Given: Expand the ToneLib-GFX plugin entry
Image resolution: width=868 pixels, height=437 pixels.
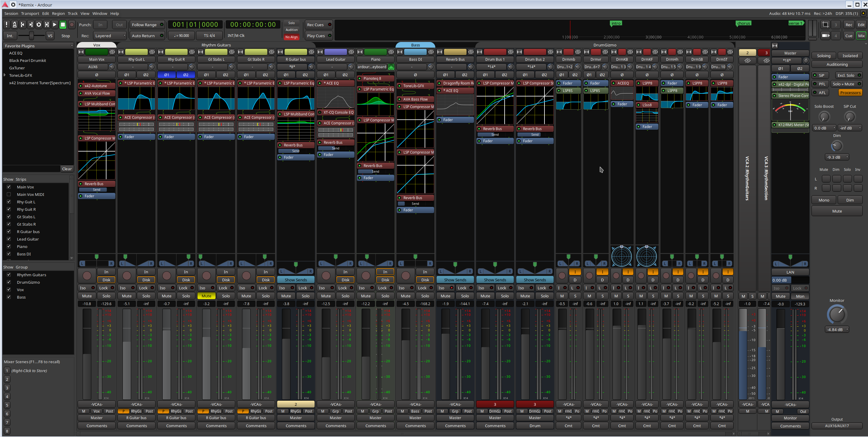Looking at the screenshot, I should pos(5,75).
